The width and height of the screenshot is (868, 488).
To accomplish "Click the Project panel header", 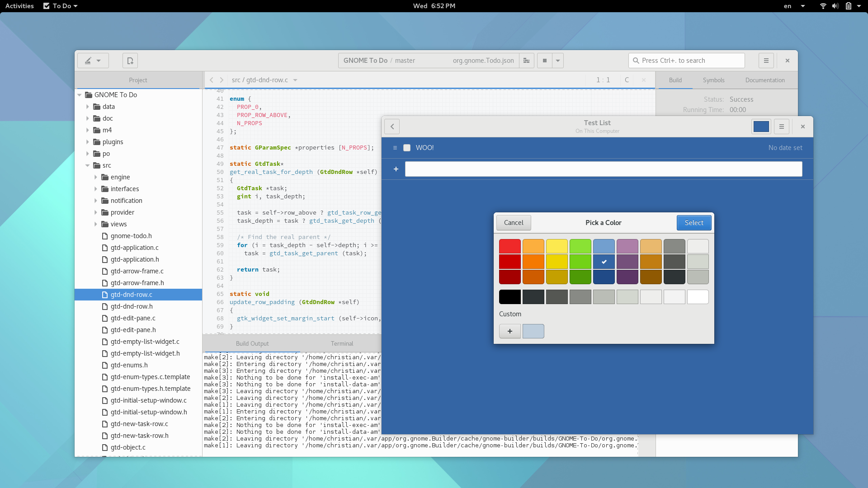I will click(138, 80).
